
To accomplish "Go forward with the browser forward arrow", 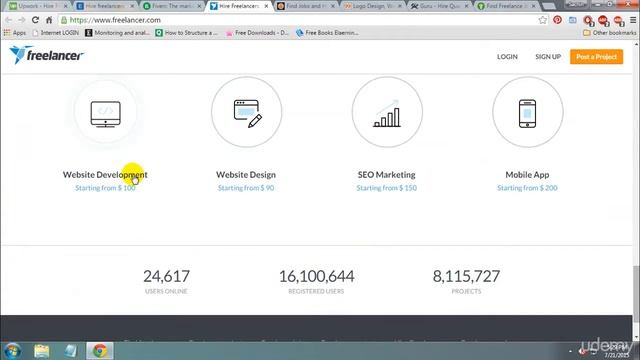I will click(22, 20).
